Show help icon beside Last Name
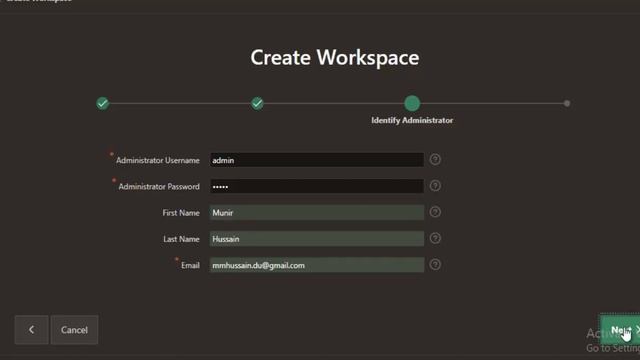 click(x=435, y=238)
